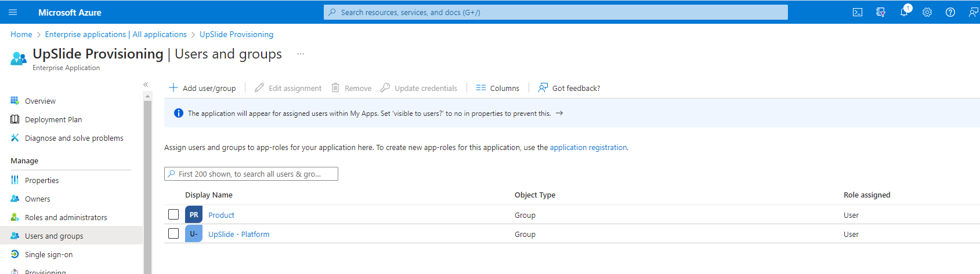Collapse the sidebar using the double chevron
This screenshot has height=274, width=980.
pyautogui.click(x=146, y=85)
